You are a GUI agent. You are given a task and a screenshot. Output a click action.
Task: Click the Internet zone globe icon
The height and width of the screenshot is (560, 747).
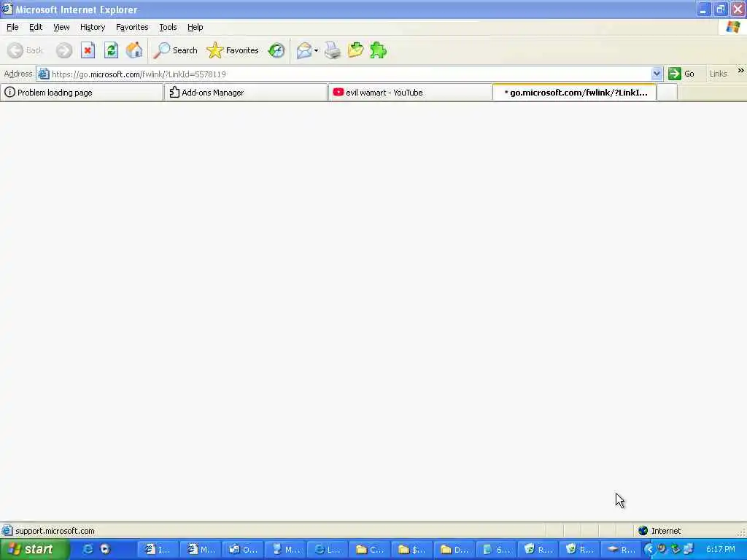[x=643, y=531]
